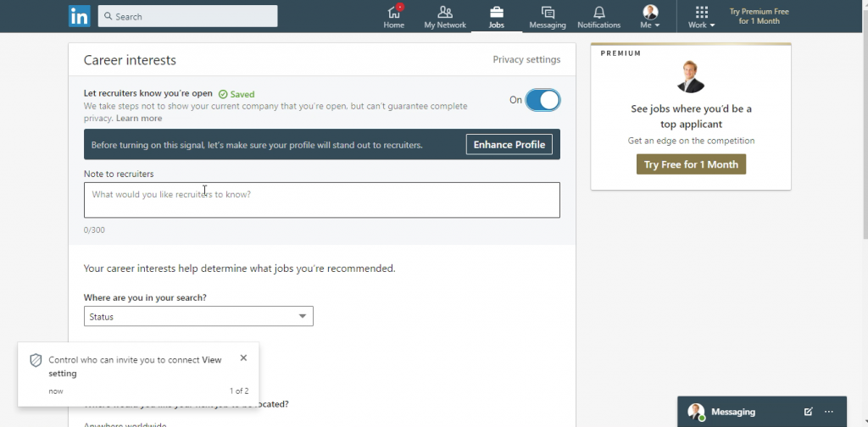Expand the Messaging bar at bottom
This screenshot has width=868, height=427.
pos(762,412)
